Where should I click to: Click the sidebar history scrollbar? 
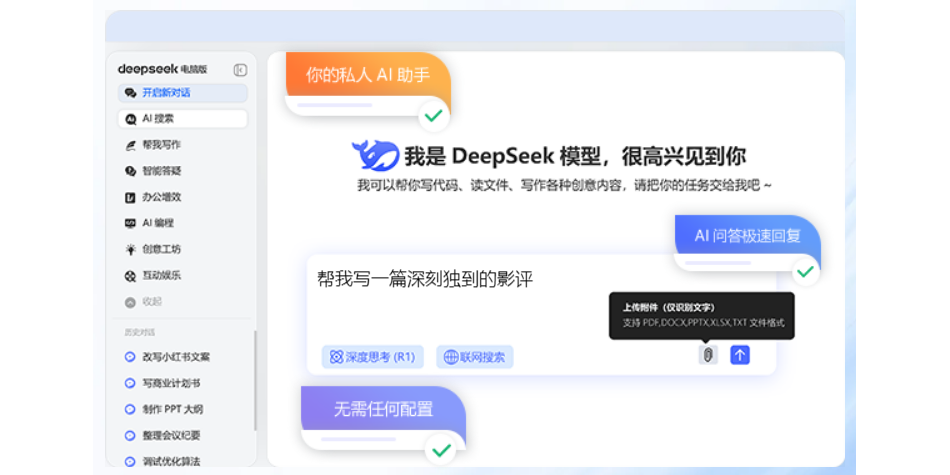(255, 380)
